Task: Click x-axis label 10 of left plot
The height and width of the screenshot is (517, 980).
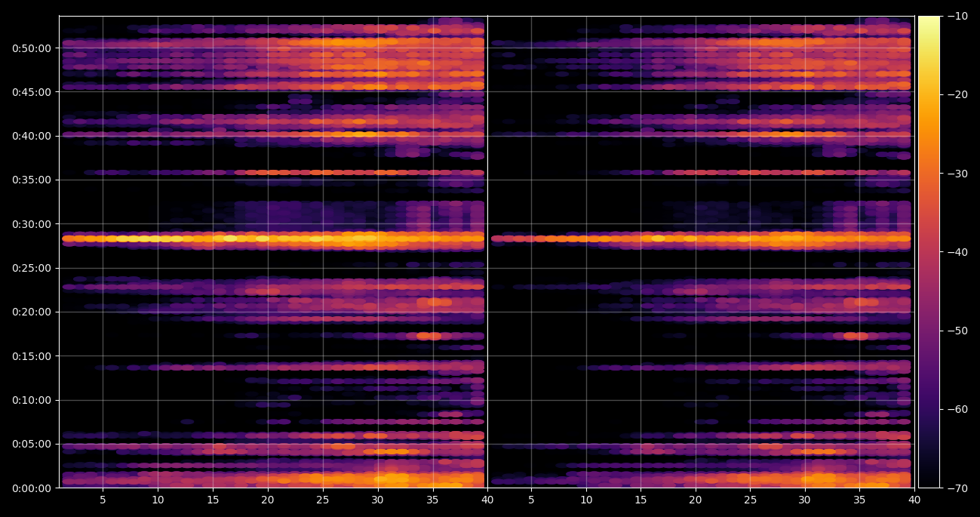Action: click(x=158, y=500)
